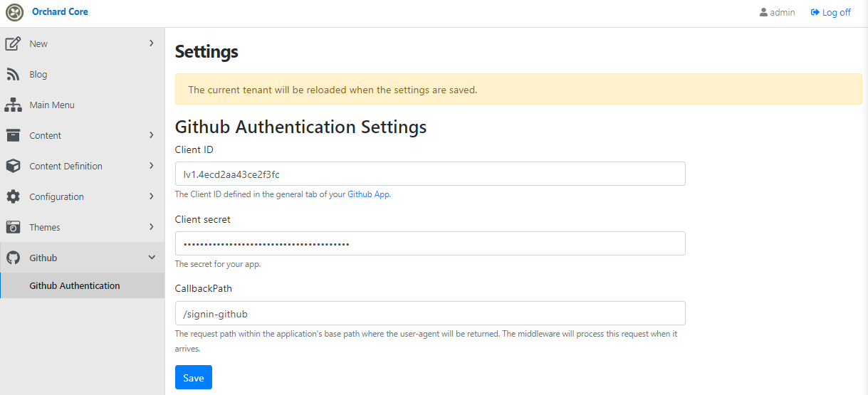Click the Configuration gear icon
This screenshot has height=395, width=868.
pyautogui.click(x=13, y=196)
